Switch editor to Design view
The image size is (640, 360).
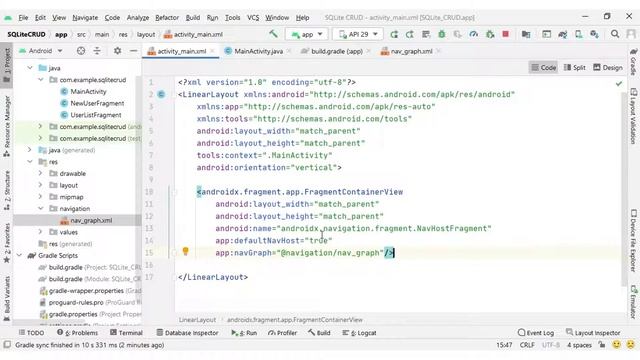[x=608, y=67]
